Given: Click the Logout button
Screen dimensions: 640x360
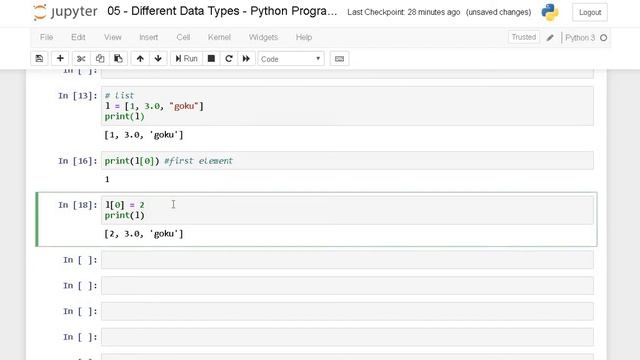Looking at the screenshot, I should [590, 12].
